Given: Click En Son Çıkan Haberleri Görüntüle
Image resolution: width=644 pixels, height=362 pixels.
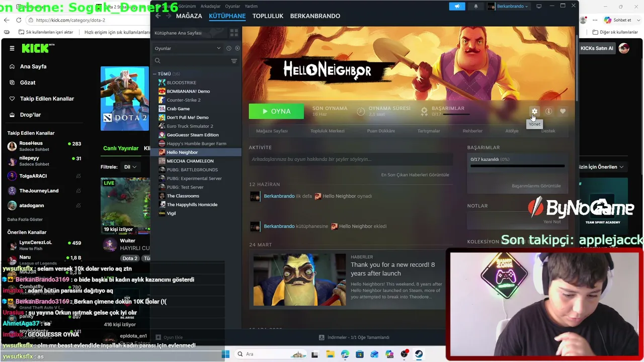Looking at the screenshot, I should click(x=415, y=174).
